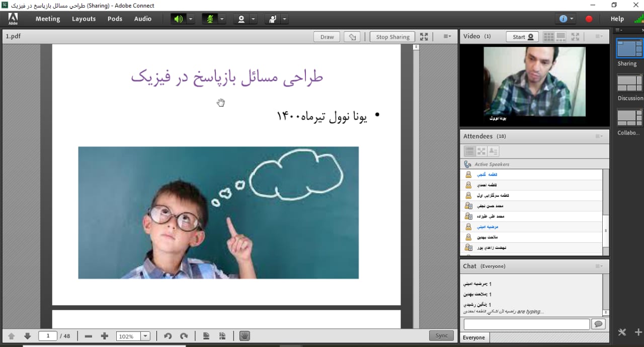Click the red recording indicator
This screenshot has height=347, width=644.
[x=589, y=19]
